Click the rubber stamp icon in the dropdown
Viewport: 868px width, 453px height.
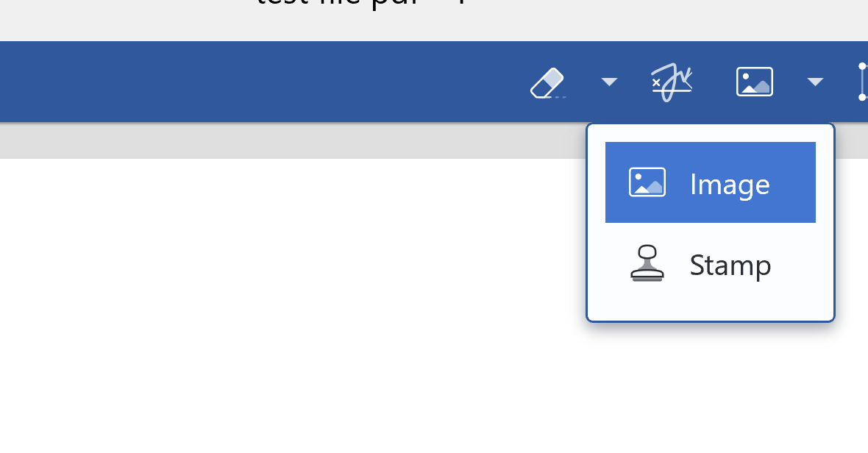coord(647,263)
